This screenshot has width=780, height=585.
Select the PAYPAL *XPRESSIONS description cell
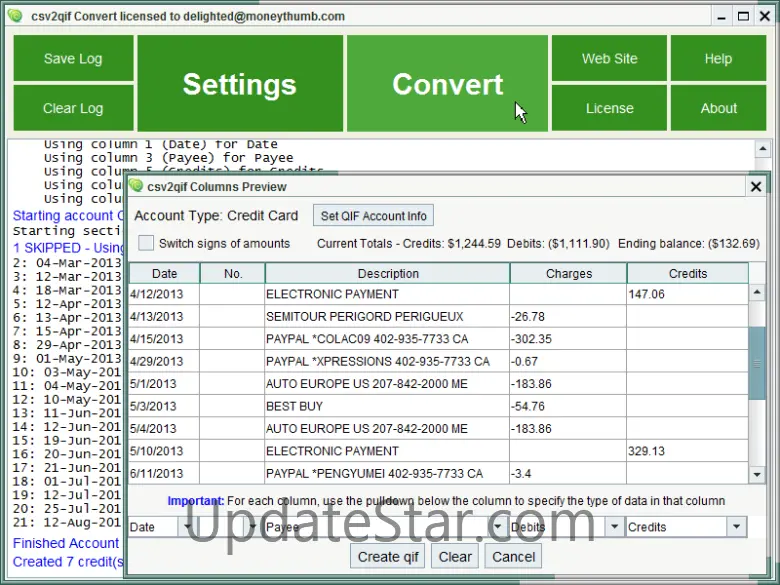(387, 361)
